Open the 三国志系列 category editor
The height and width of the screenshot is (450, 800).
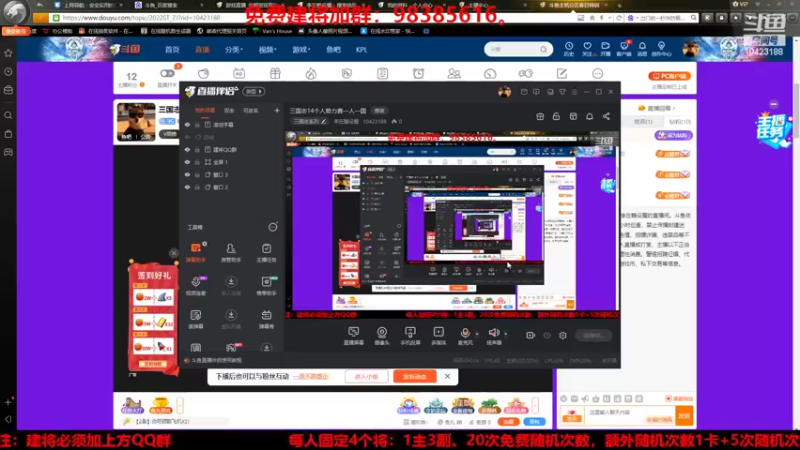(309, 121)
